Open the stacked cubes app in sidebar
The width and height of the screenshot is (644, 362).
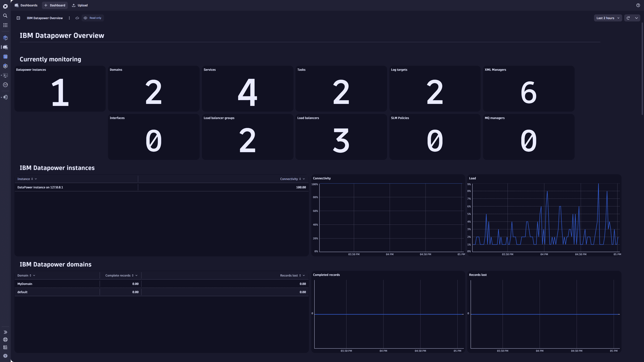[x=5, y=38]
